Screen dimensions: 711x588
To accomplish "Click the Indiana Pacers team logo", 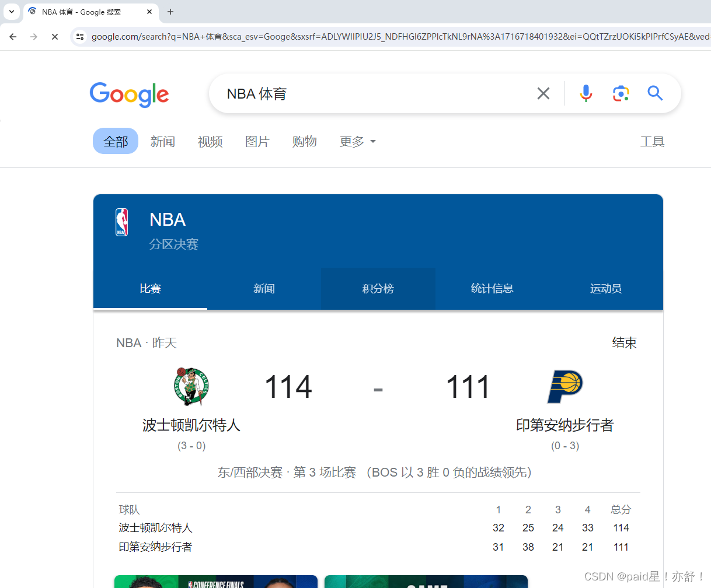I will (565, 386).
